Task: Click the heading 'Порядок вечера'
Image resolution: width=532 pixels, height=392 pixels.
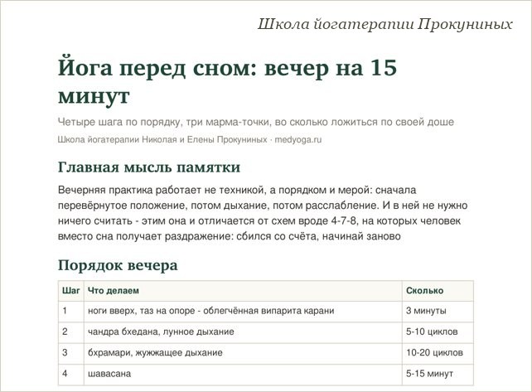Action: (x=118, y=265)
